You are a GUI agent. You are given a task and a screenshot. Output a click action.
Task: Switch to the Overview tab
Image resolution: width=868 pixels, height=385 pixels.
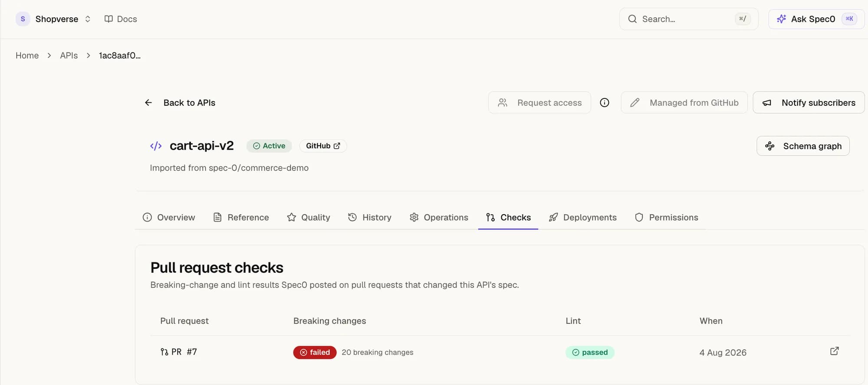(x=169, y=217)
